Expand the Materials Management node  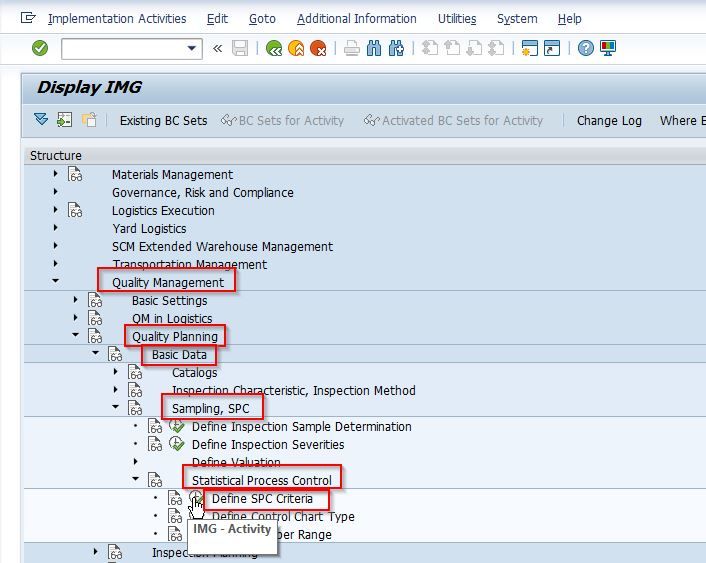coord(55,173)
